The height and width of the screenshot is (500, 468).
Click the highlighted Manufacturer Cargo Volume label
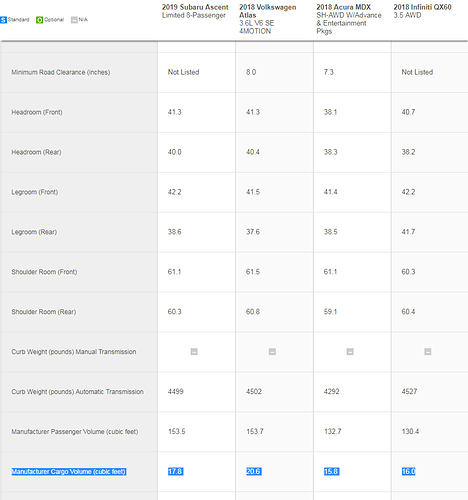point(69,472)
